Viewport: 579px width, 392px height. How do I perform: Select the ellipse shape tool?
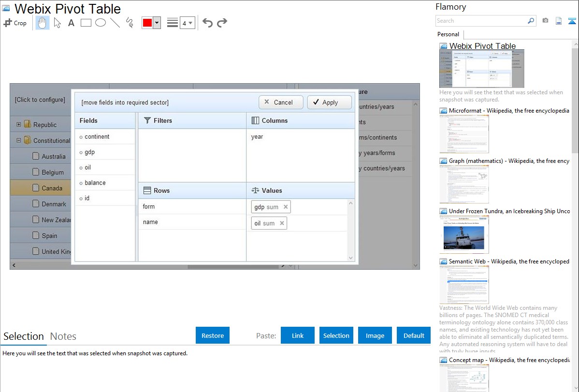(101, 23)
